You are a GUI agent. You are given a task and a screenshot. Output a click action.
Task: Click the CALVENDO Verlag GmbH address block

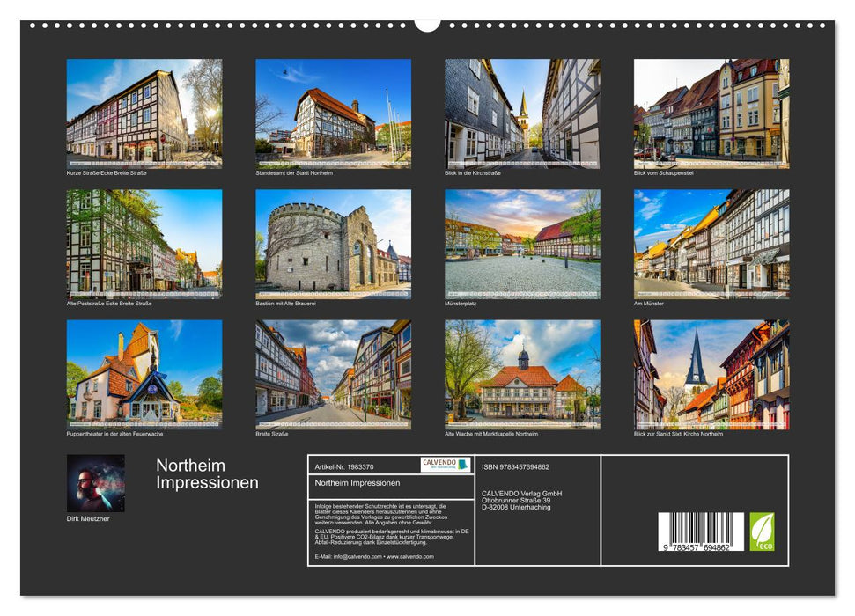point(521,500)
